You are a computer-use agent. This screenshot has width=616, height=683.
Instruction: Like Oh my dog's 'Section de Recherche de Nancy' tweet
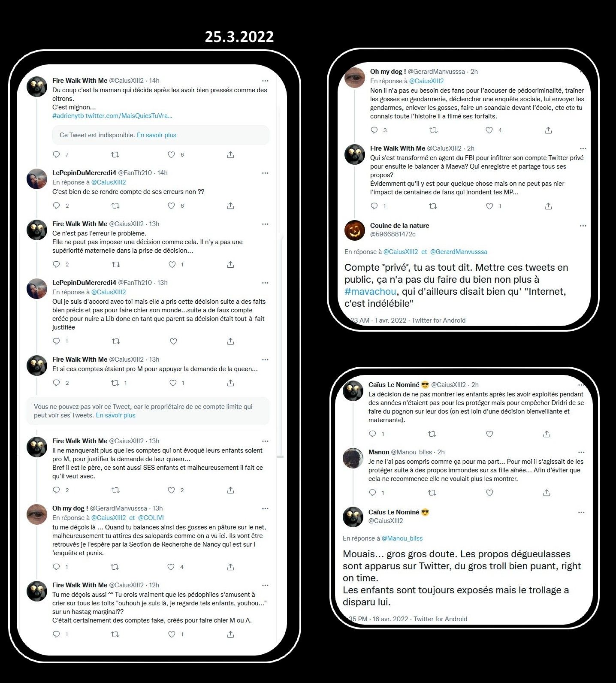(x=171, y=567)
